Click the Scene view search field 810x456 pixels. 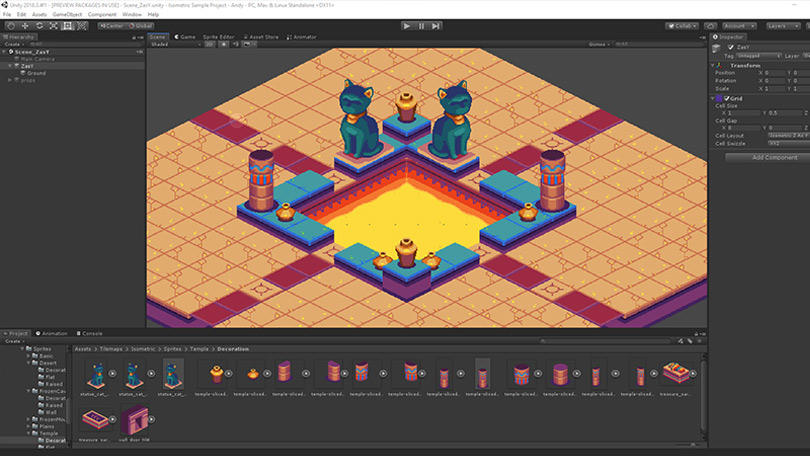click(657, 44)
